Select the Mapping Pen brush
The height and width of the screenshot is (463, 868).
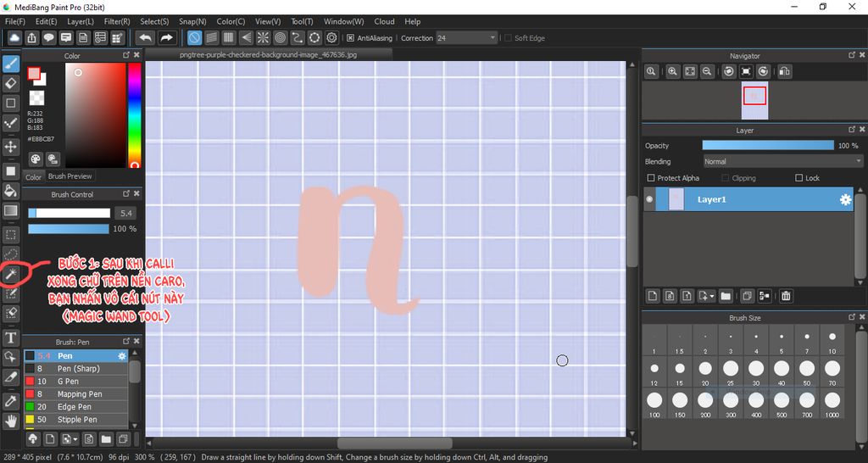point(75,393)
